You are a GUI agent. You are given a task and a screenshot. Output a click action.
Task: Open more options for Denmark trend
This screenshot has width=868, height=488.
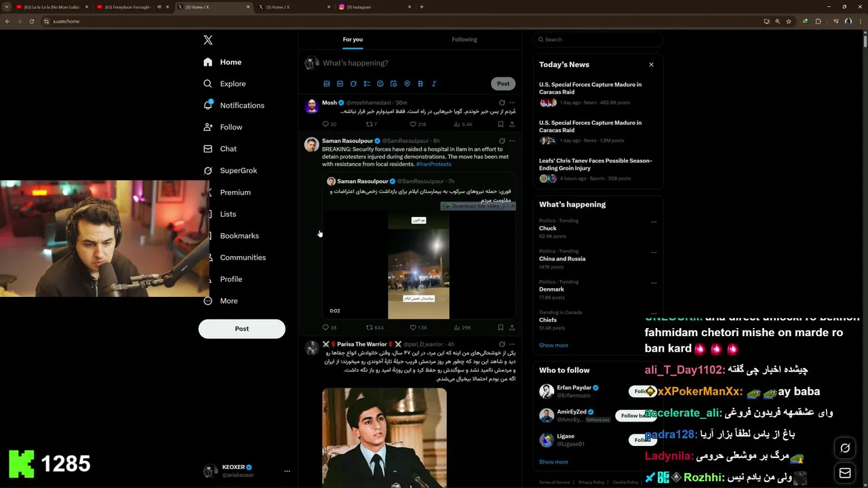coord(654,283)
